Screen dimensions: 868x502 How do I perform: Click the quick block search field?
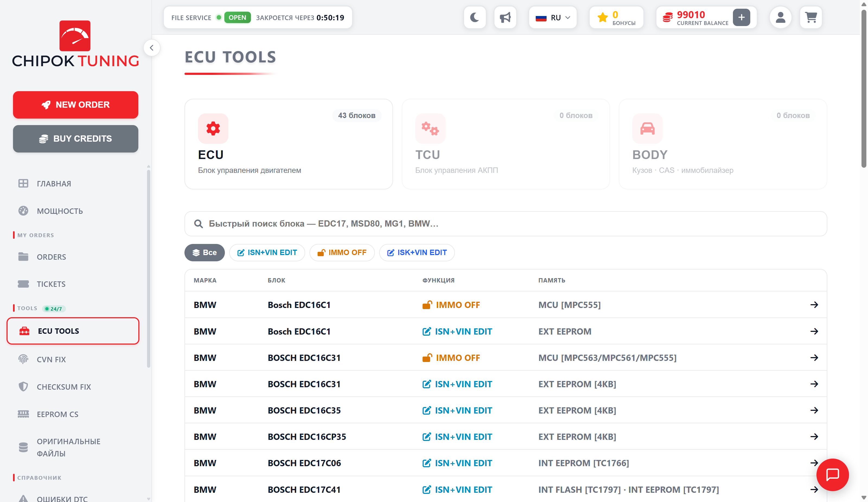[506, 224]
